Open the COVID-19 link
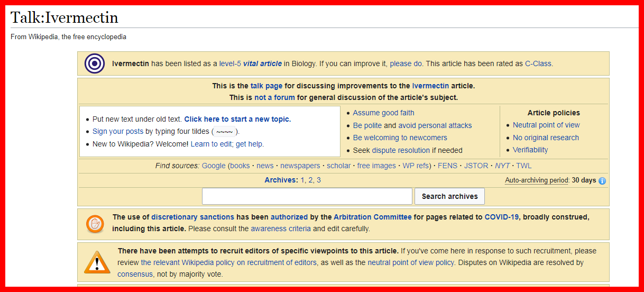 [x=502, y=217]
